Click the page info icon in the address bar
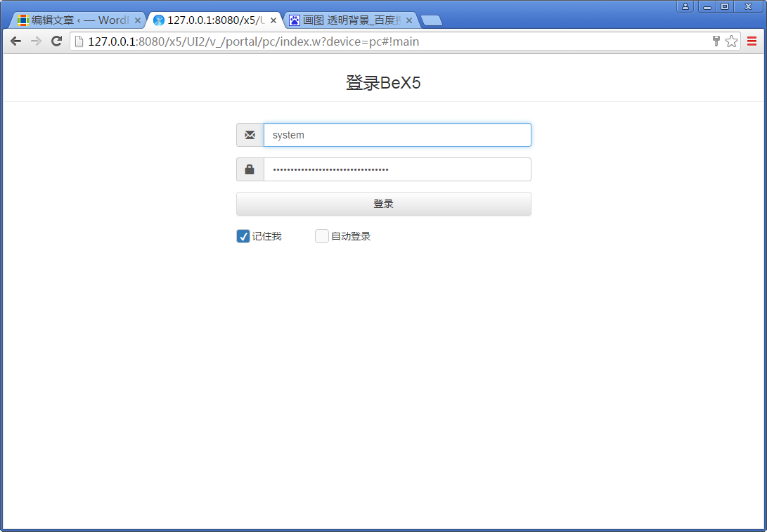The width and height of the screenshot is (767, 532). (x=79, y=41)
